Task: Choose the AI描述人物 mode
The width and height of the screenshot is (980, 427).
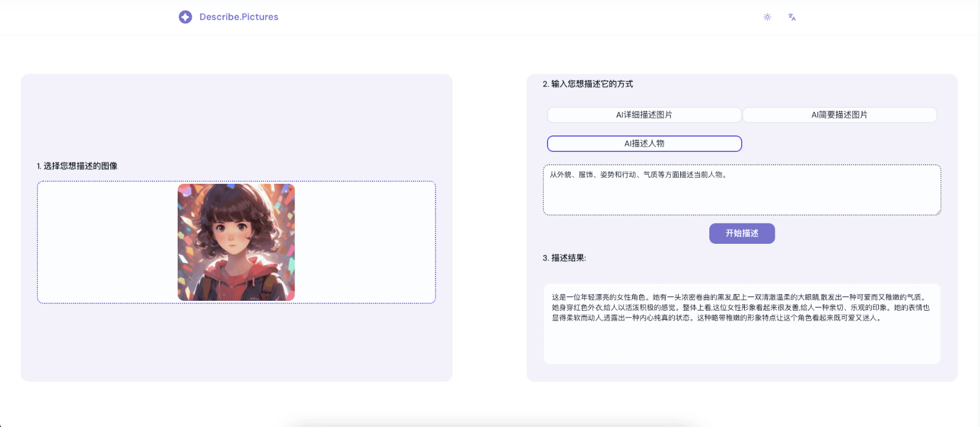Action: tap(644, 143)
